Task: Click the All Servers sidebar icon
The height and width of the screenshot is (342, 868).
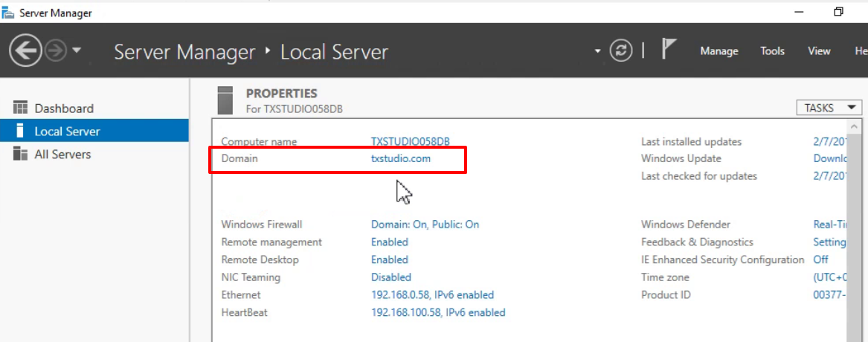Action: click(x=20, y=153)
